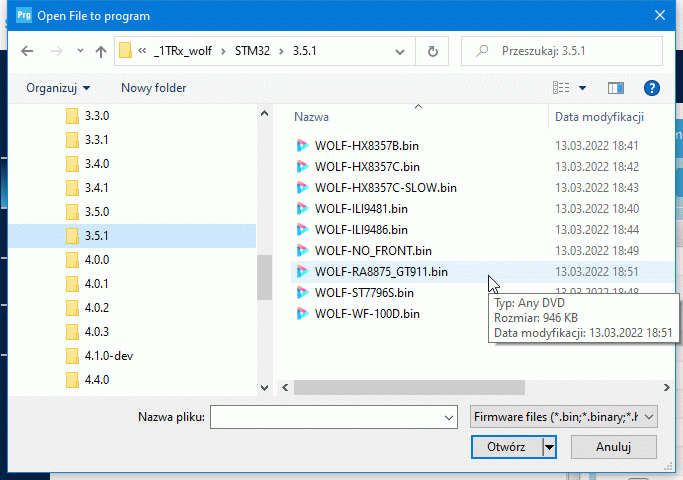Select the 3.5.0 folder in tree
The height and width of the screenshot is (480, 683).
(x=96, y=211)
